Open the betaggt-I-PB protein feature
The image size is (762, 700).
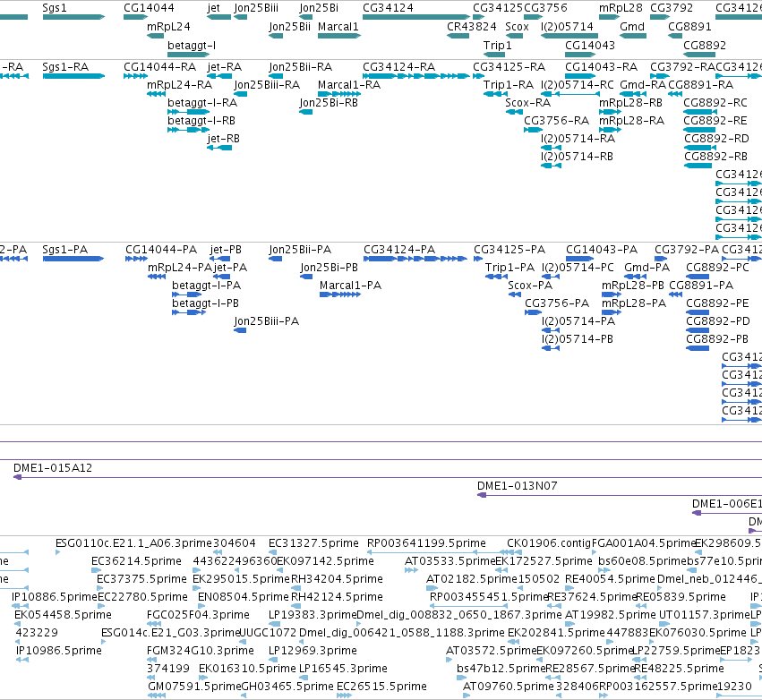click(189, 312)
